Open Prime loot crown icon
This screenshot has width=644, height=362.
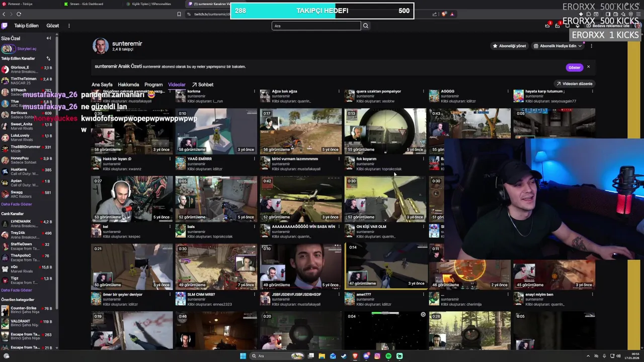tap(548, 26)
